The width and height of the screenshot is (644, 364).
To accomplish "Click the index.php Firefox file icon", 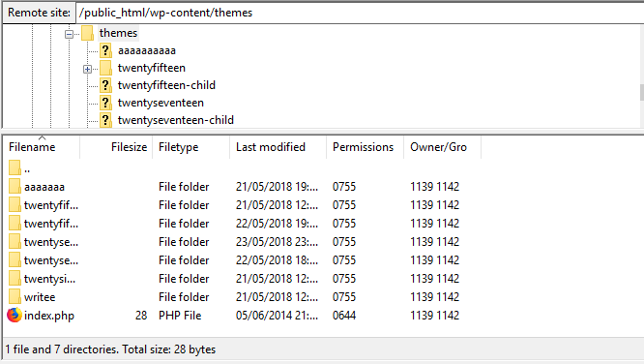I will click(x=15, y=316).
